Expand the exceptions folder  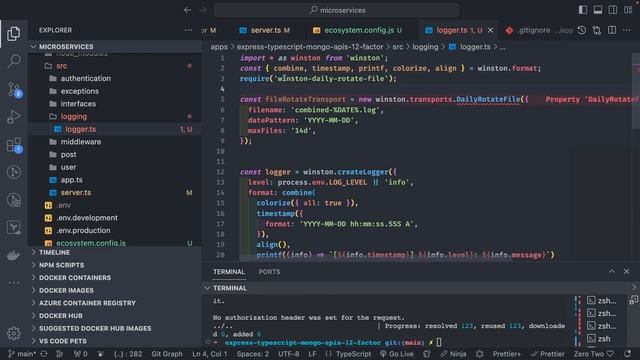pyautogui.click(x=115, y=91)
